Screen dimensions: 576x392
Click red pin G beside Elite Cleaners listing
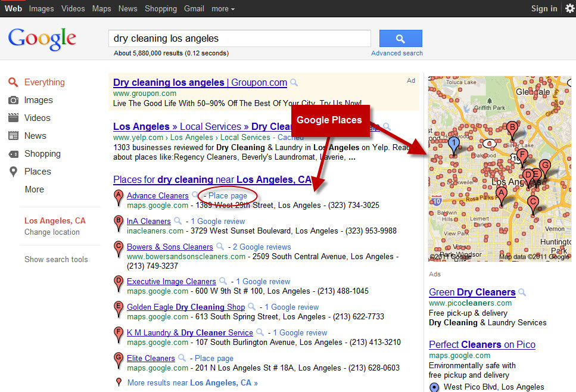point(119,360)
